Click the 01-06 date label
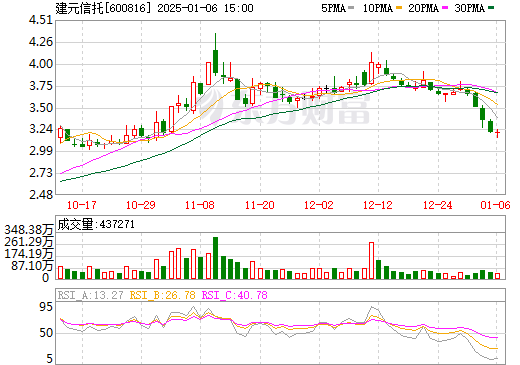Screen dimensions: 520x365 [495, 205]
